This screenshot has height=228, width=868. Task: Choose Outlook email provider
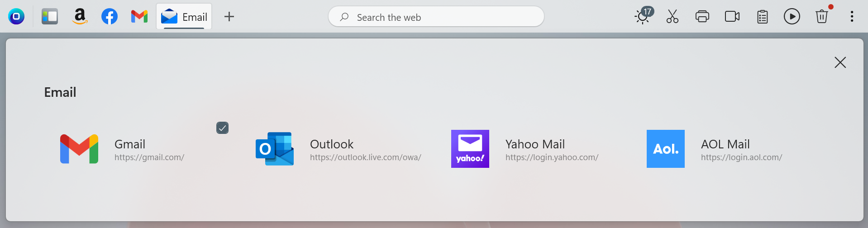pyautogui.click(x=339, y=149)
